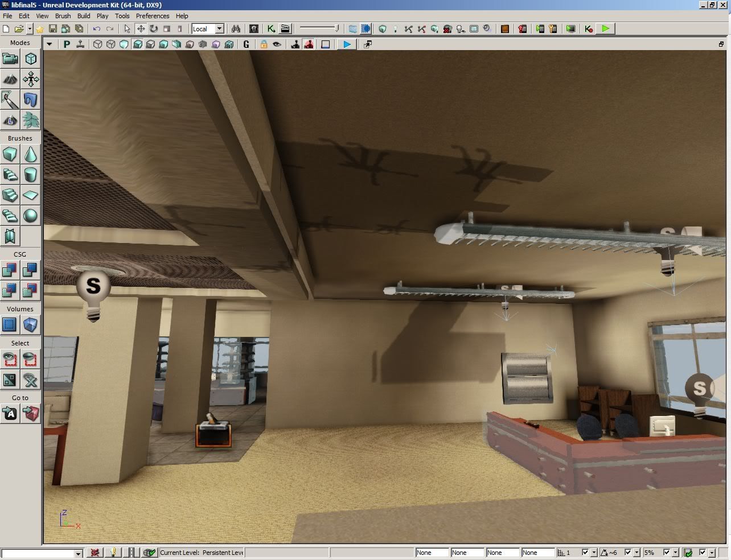
Task: Open the Build menu
Action: point(84,16)
